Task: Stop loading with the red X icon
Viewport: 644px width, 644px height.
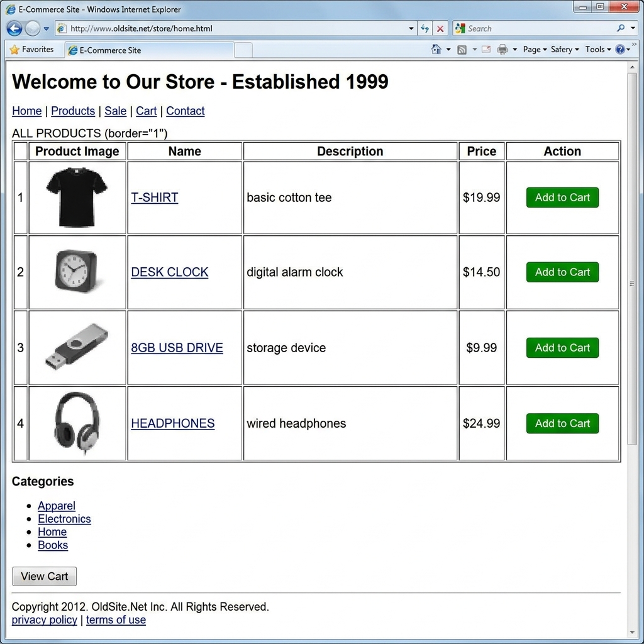Action: pos(440,28)
